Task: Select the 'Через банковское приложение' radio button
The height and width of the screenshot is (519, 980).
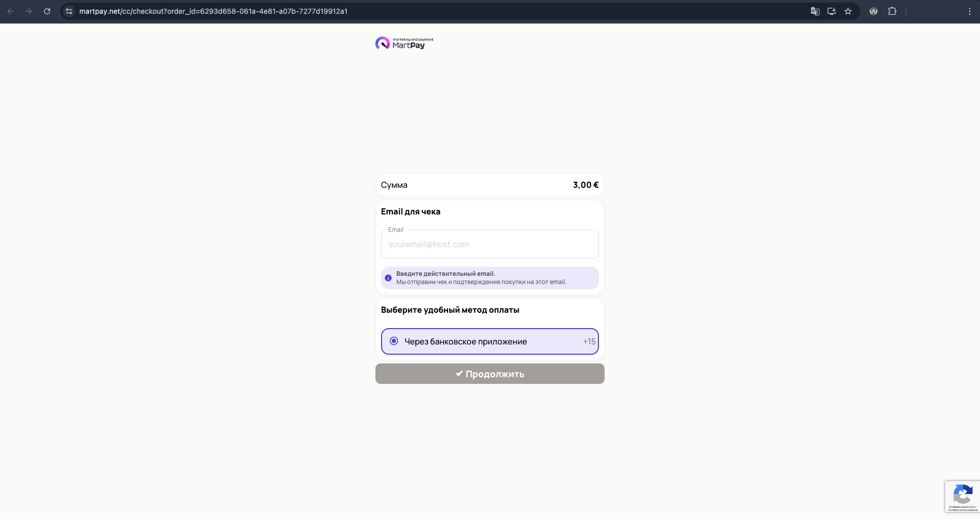Action: click(394, 341)
